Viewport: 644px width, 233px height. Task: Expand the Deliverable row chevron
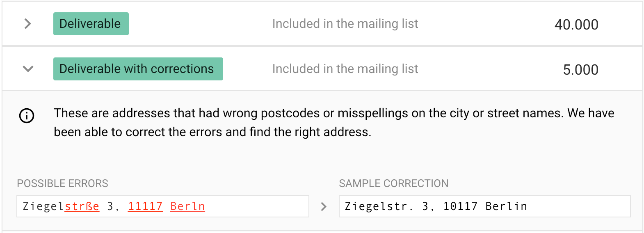[x=27, y=24]
